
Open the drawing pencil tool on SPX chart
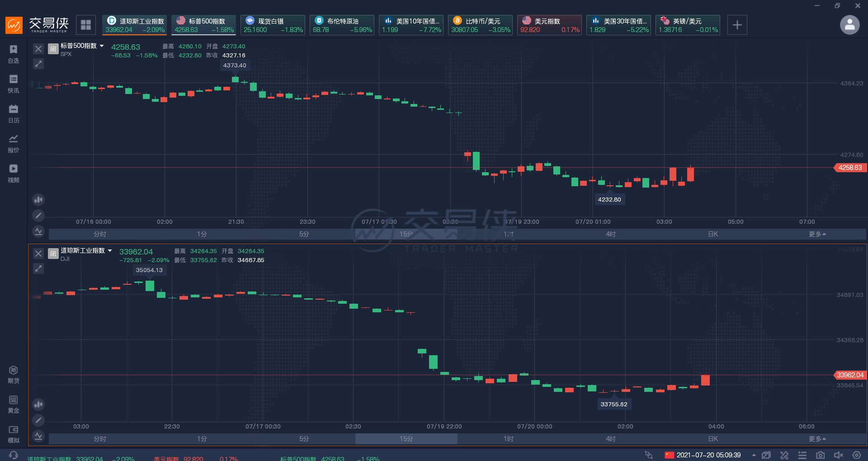[38, 216]
